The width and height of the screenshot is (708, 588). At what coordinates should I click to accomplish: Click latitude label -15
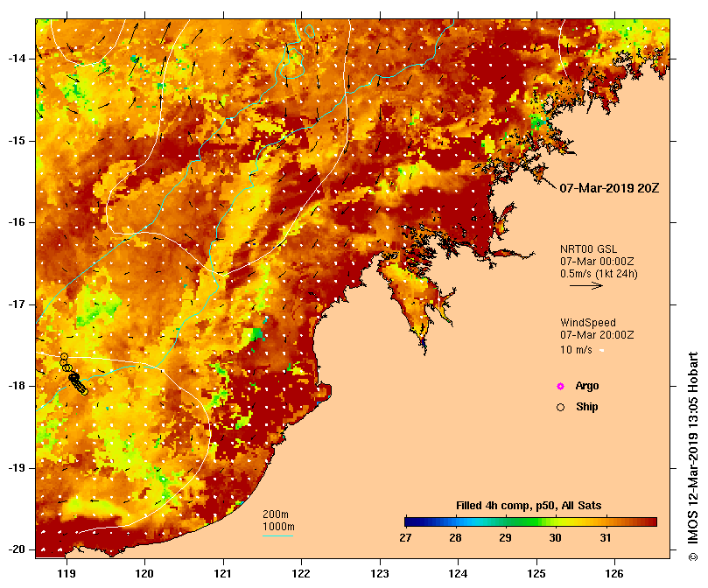pos(17,141)
